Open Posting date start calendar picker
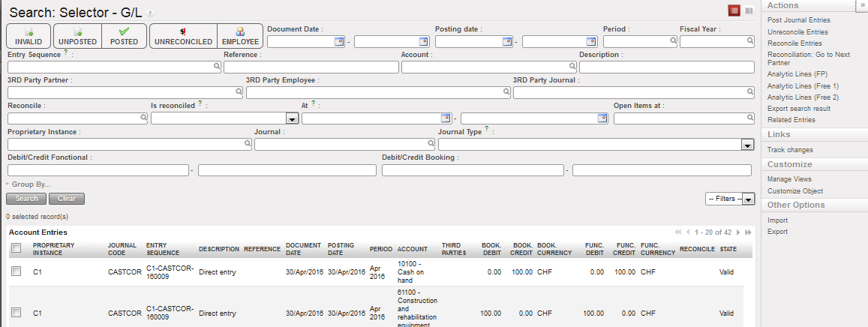The image size is (868, 327). tap(506, 42)
